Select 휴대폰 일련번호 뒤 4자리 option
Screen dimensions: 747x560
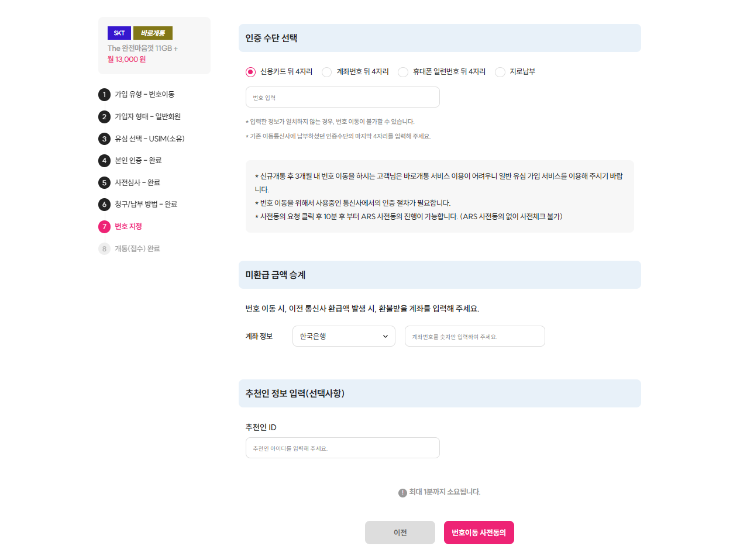click(403, 72)
